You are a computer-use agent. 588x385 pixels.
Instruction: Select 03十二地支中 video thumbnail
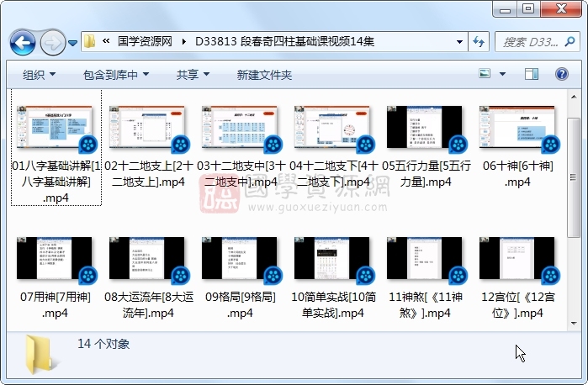coord(239,127)
